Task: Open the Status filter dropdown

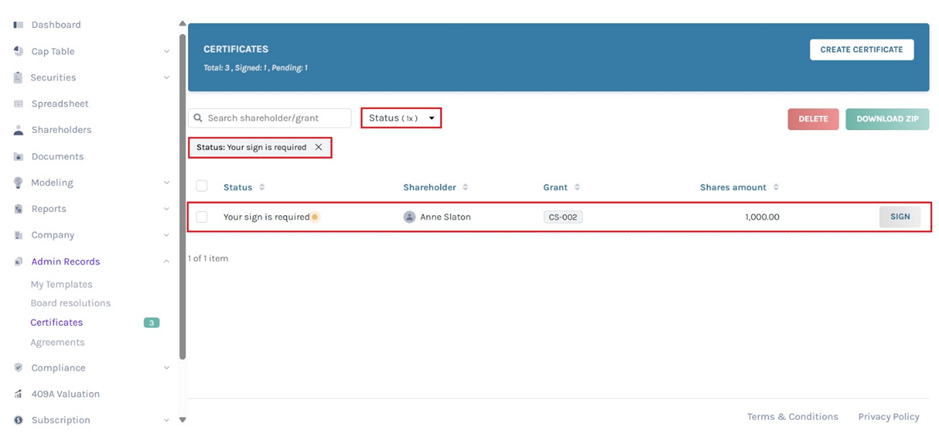Action: pos(401,118)
